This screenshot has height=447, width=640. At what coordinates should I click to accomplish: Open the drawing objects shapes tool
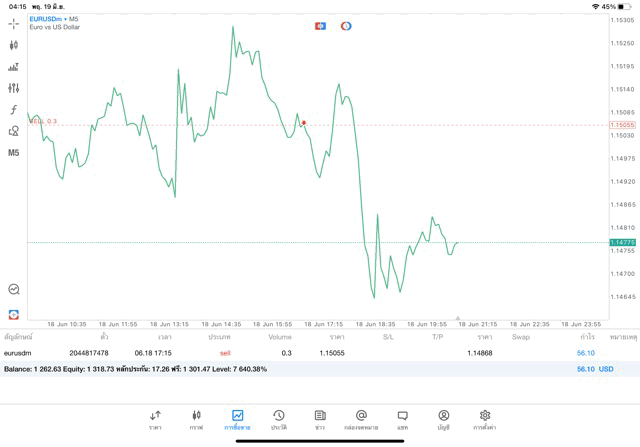point(13,131)
